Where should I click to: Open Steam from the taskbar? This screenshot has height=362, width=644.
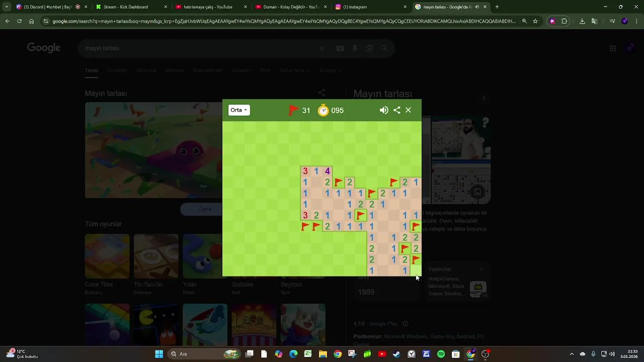396,354
